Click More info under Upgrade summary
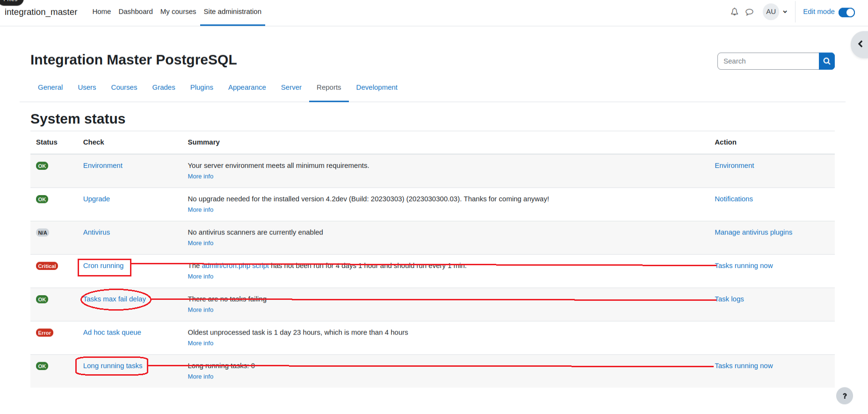The width and height of the screenshot is (868, 414). click(201, 210)
